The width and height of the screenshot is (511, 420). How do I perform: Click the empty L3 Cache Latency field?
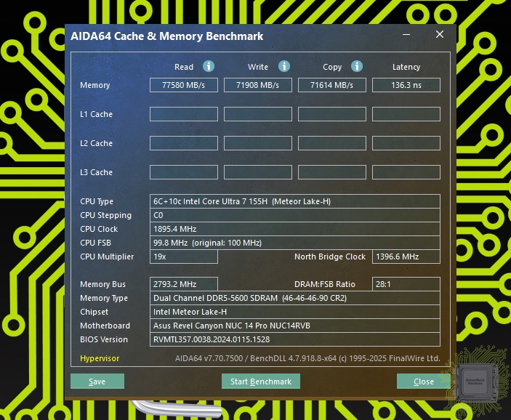(x=406, y=172)
